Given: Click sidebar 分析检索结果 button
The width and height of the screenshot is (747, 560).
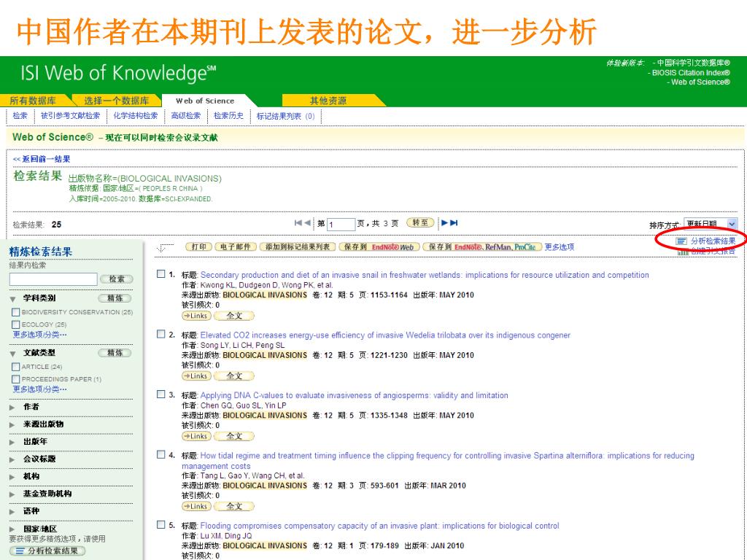Looking at the screenshot, I should (x=47, y=551).
